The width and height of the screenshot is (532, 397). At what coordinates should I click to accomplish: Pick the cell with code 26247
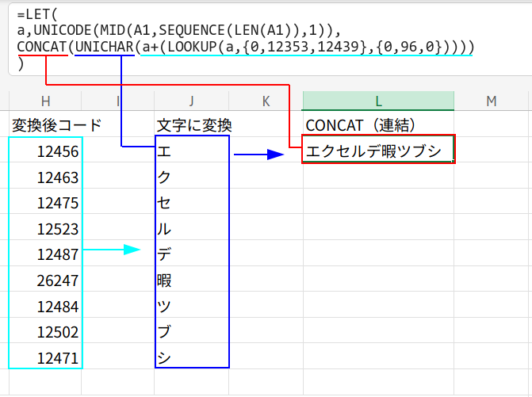click(x=46, y=280)
